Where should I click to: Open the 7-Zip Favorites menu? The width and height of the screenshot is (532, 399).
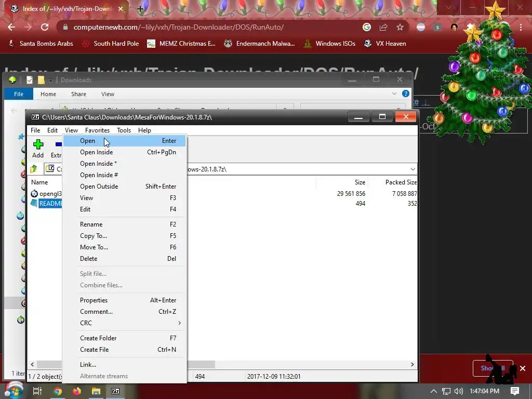click(97, 130)
